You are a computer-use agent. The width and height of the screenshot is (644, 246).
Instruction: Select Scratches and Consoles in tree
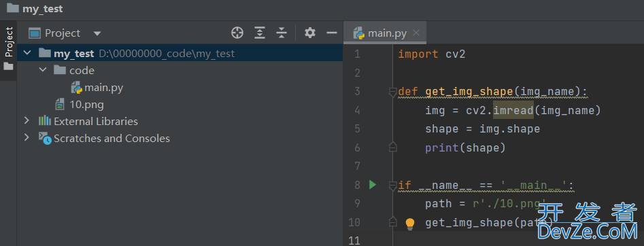pos(112,139)
